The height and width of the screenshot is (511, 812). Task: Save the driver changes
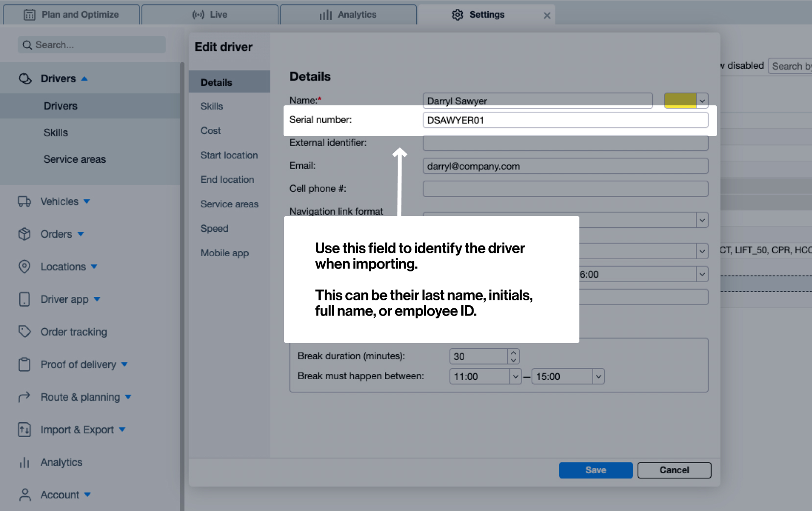pos(596,470)
